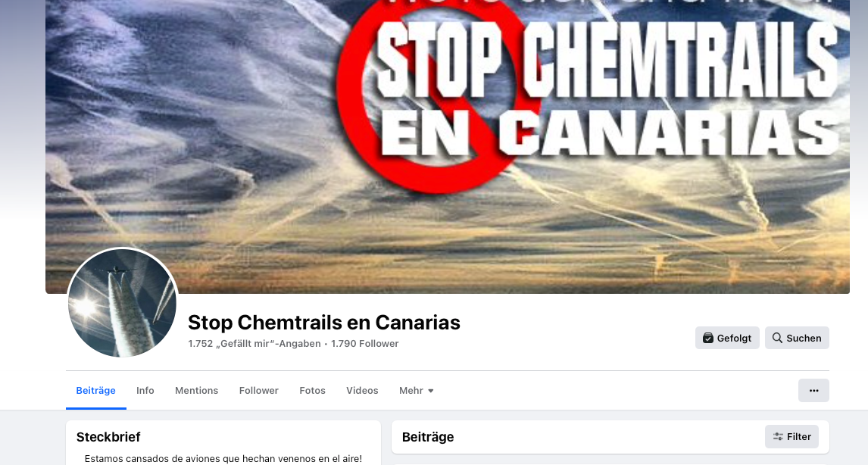Click the Stop Chemtrails cover photo
This screenshot has width=868, height=465.
click(448, 146)
